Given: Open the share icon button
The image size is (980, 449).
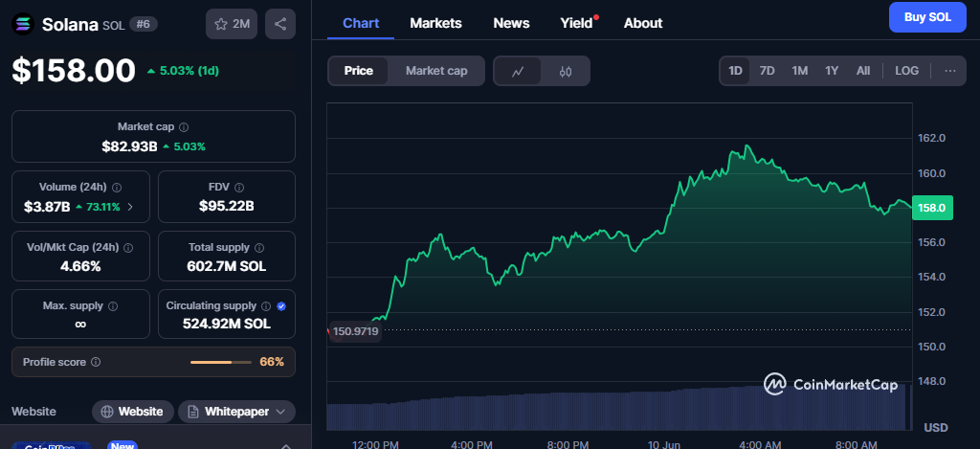Looking at the screenshot, I should click(x=280, y=24).
